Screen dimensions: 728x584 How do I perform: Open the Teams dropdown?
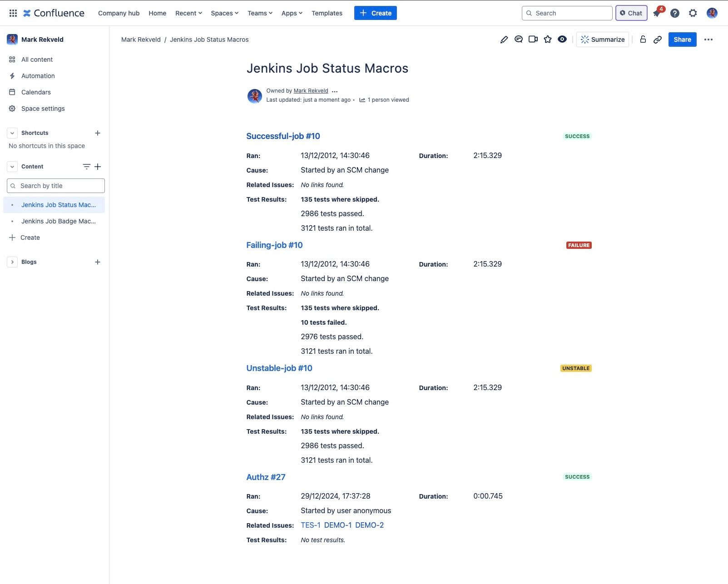pos(260,13)
